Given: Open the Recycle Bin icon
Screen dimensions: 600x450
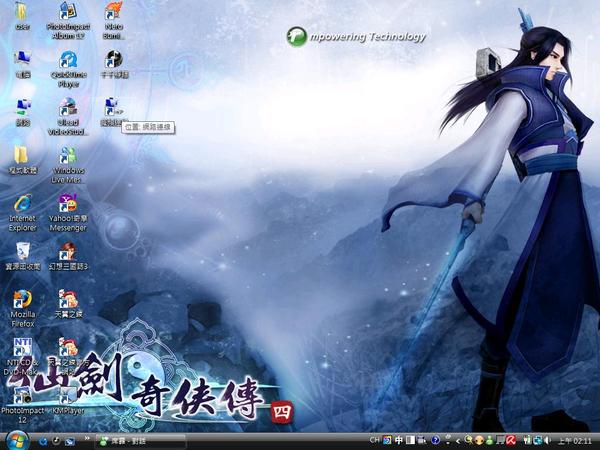Looking at the screenshot, I should pos(23,256).
